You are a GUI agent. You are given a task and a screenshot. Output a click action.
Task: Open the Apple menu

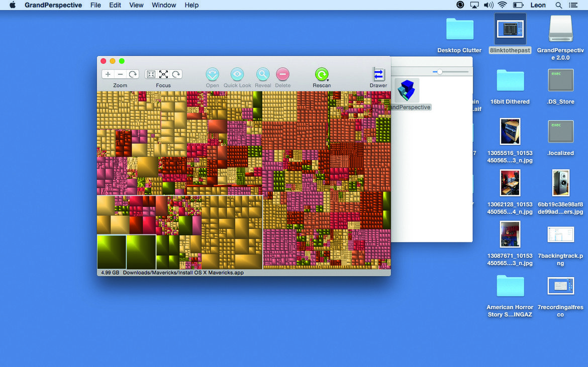[13, 5]
